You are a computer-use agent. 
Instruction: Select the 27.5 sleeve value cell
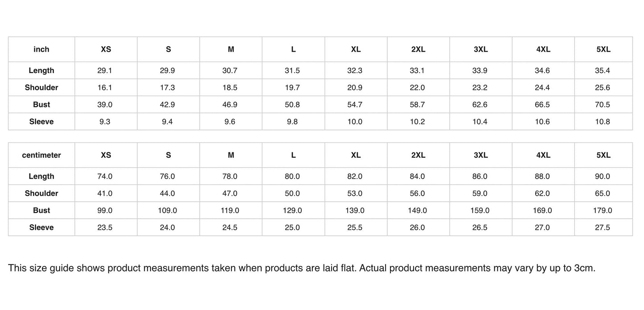coord(602,228)
